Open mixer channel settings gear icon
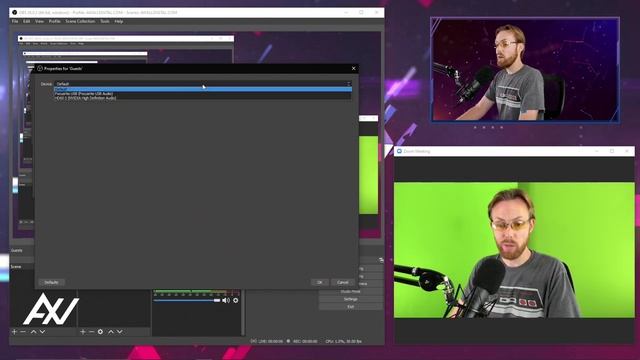 [236, 300]
